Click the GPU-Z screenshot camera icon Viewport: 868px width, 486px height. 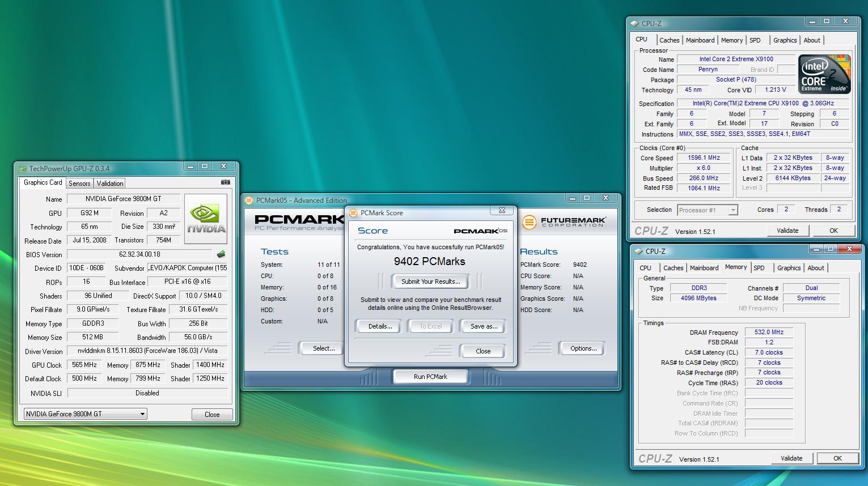(x=226, y=182)
